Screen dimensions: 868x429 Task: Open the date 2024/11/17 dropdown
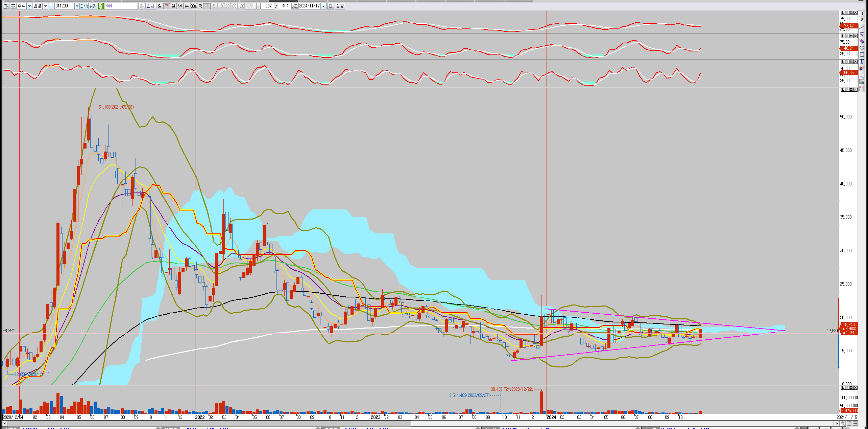pos(323,6)
